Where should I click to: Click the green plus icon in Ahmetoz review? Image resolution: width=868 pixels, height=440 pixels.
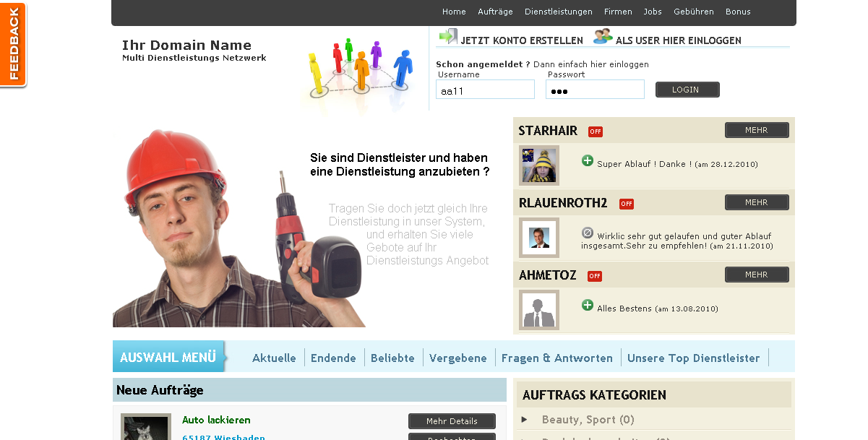click(588, 305)
